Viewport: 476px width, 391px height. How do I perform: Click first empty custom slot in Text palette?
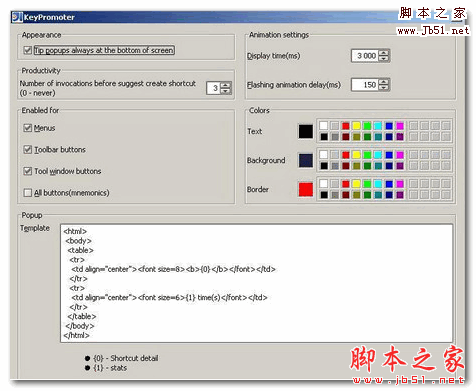414,126
